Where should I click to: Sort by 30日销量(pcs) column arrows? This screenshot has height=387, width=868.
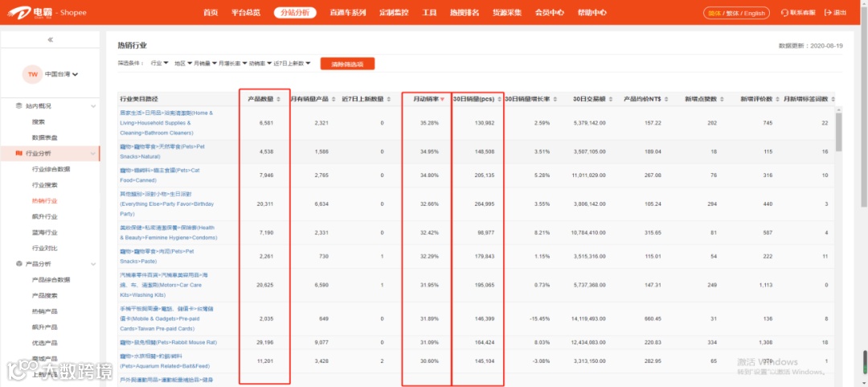[x=500, y=99]
